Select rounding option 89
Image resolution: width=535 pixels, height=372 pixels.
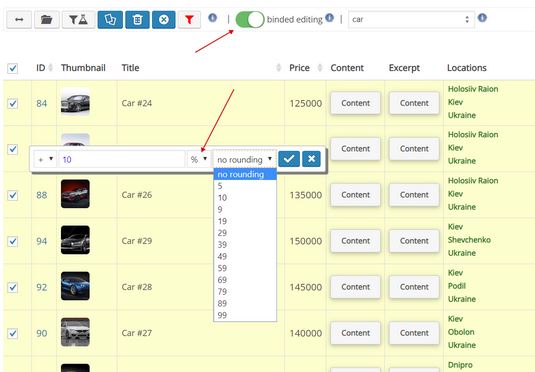(x=245, y=303)
